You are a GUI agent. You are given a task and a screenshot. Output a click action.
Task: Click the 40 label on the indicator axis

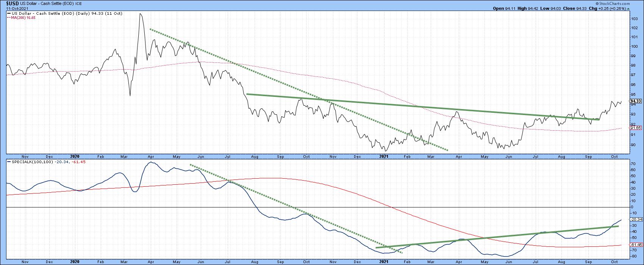(633, 182)
